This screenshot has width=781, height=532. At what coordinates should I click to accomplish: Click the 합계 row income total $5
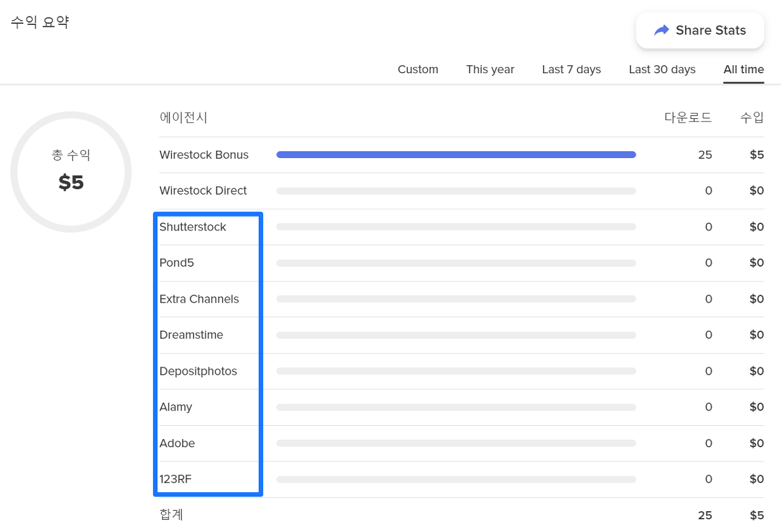tap(757, 516)
